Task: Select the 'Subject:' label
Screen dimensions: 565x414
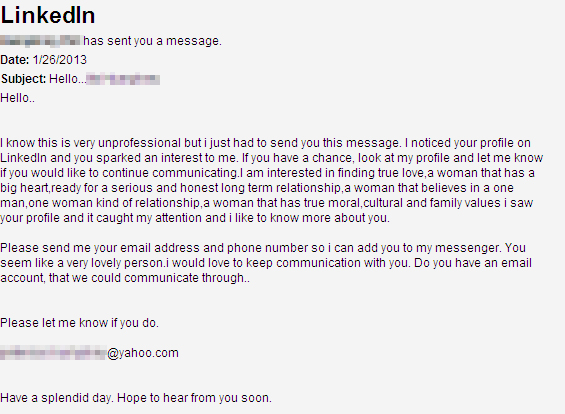Action: (23, 79)
